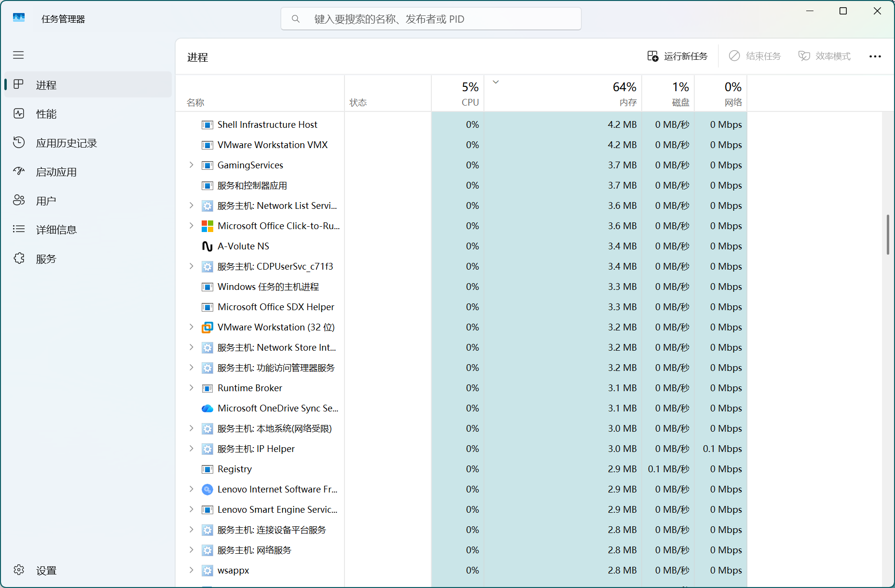Click 结束任务 button
895x588 pixels.
[x=755, y=56]
